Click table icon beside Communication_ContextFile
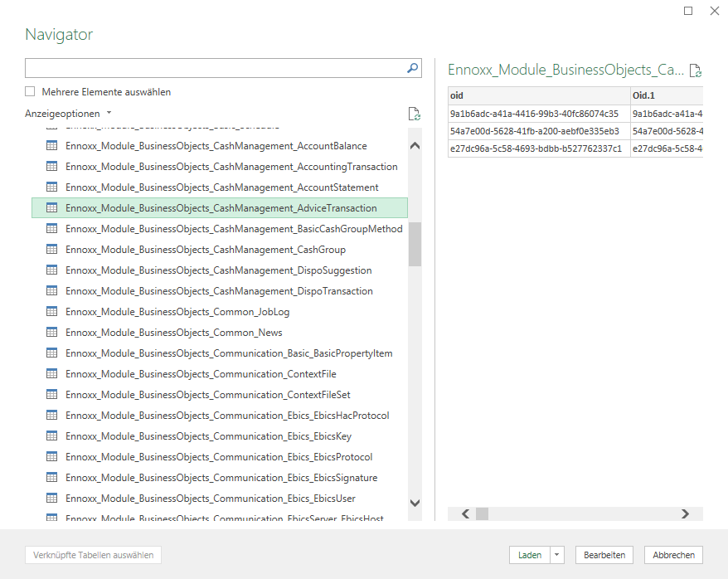This screenshot has width=728, height=579. tap(51, 374)
